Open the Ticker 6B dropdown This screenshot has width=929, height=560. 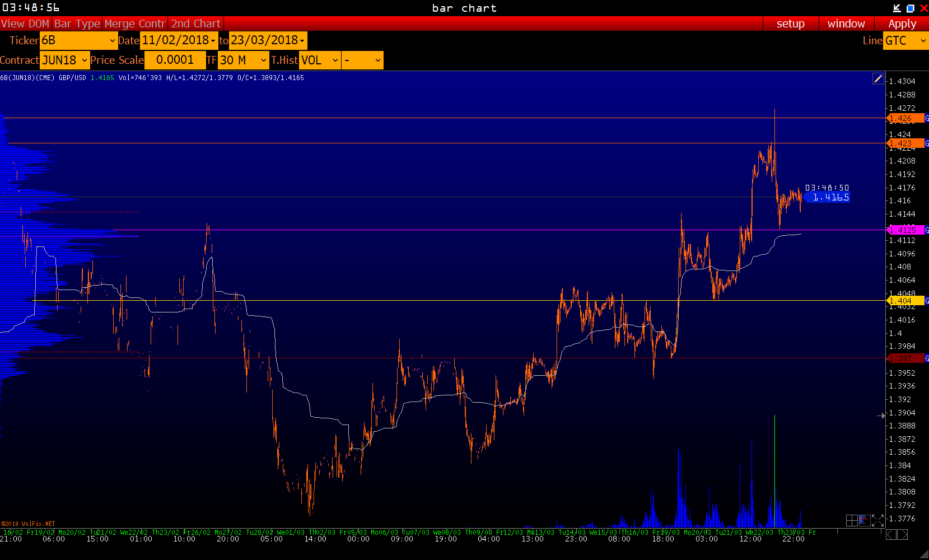(78, 40)
